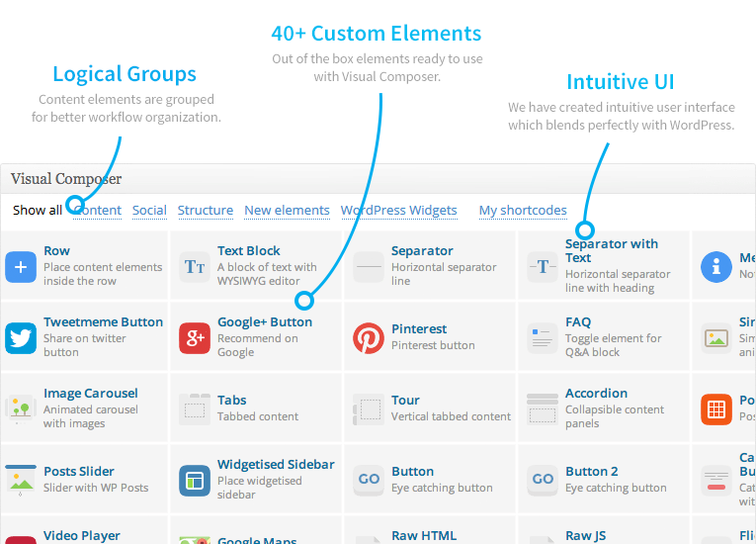
Task: Select the Image Carousel icon
Action: 21,409
